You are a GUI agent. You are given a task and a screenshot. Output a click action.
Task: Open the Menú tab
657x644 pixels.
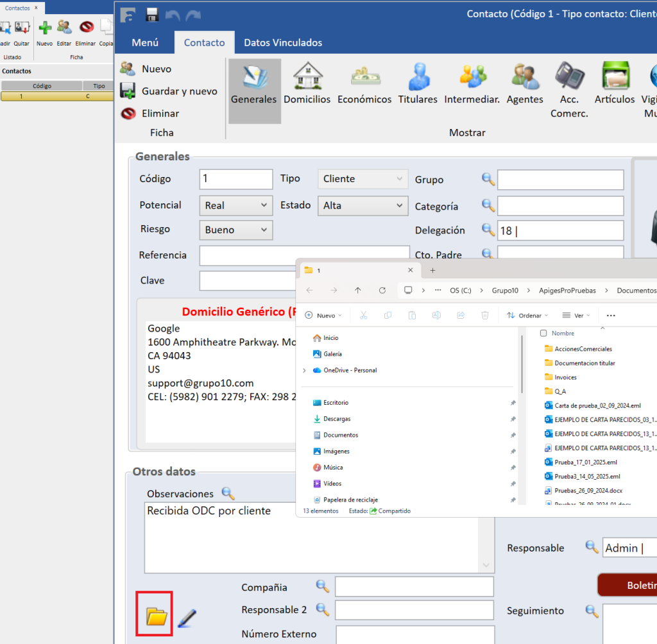pos(145,43)
